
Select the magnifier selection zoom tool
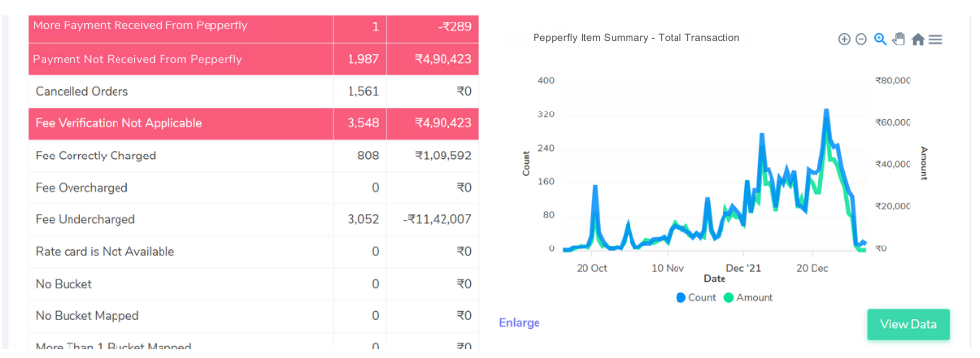880,39
